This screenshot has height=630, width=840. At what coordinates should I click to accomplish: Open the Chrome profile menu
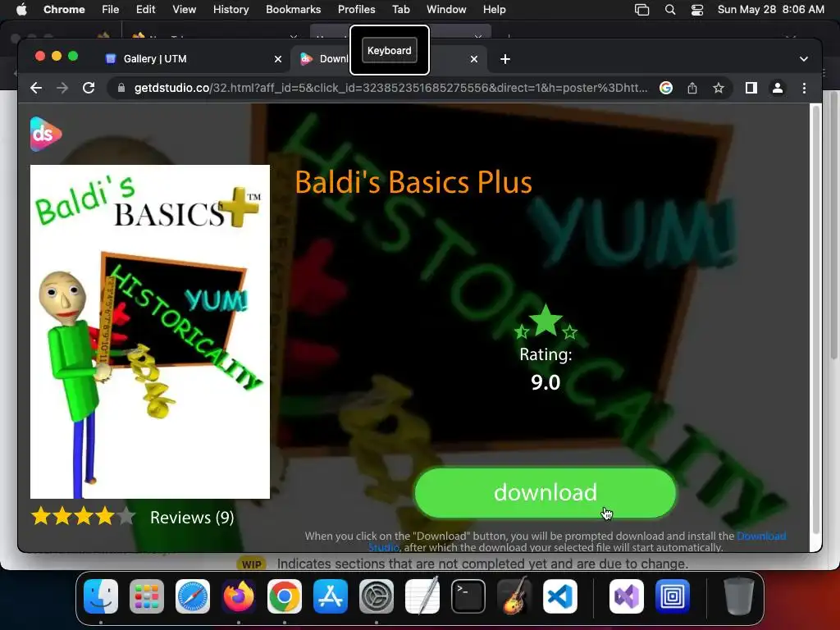coord(778,88)
